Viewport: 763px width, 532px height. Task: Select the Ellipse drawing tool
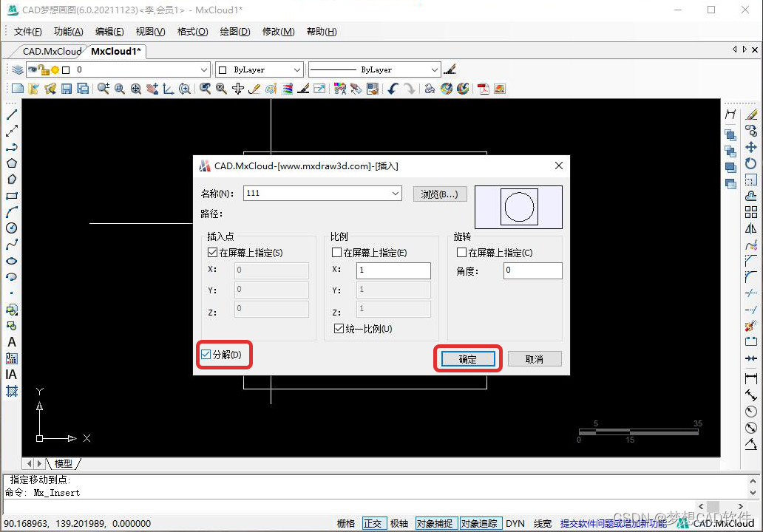click(12, 261)
